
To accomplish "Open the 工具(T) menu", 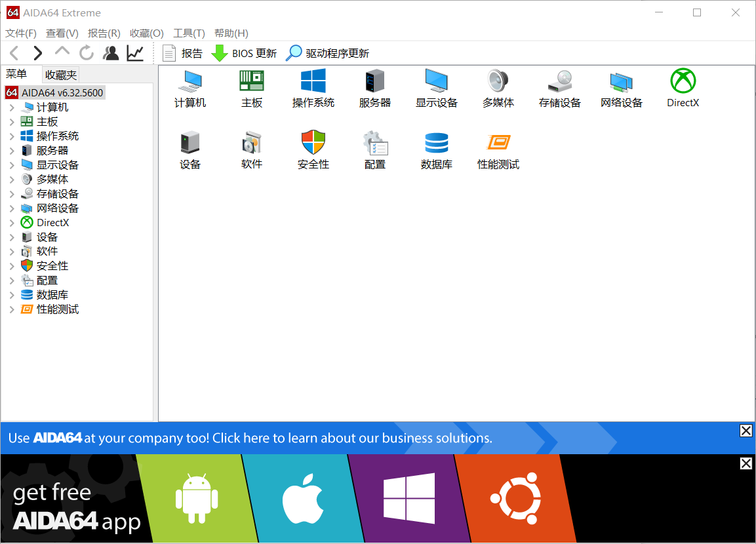I will pyautogui.click(x=189, y=33).
